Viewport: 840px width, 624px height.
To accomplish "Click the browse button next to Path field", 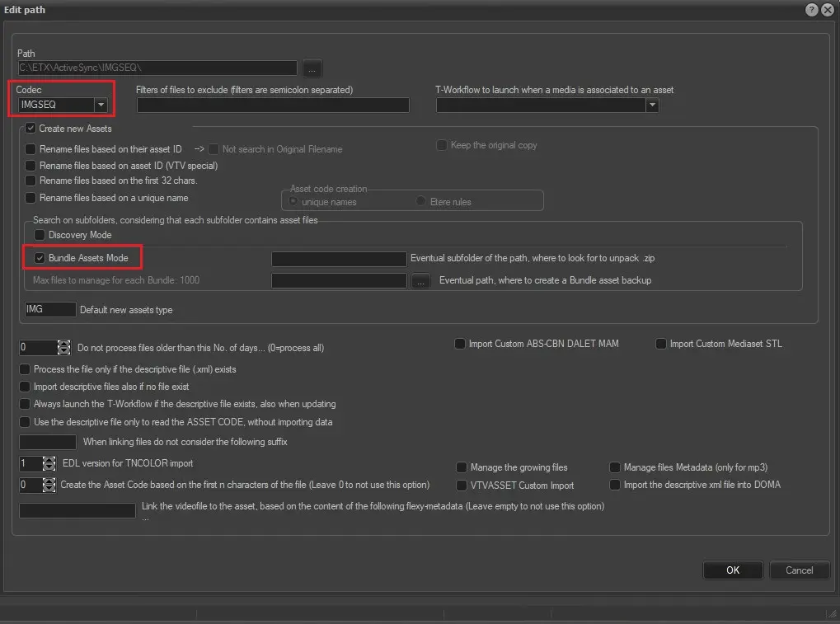I will (312, 68).
